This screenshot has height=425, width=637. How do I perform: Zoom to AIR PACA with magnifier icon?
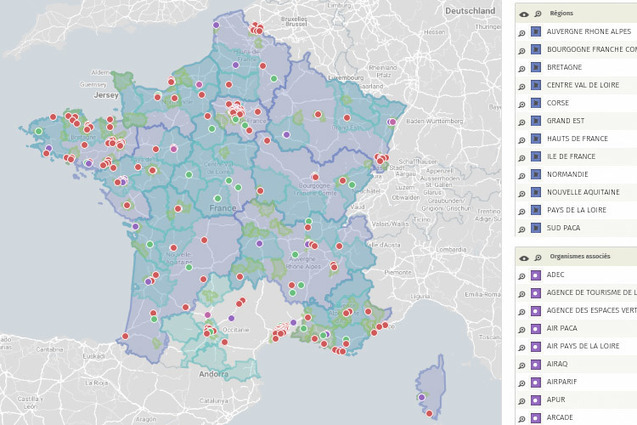pyautogui.click(x=522, y=330)
